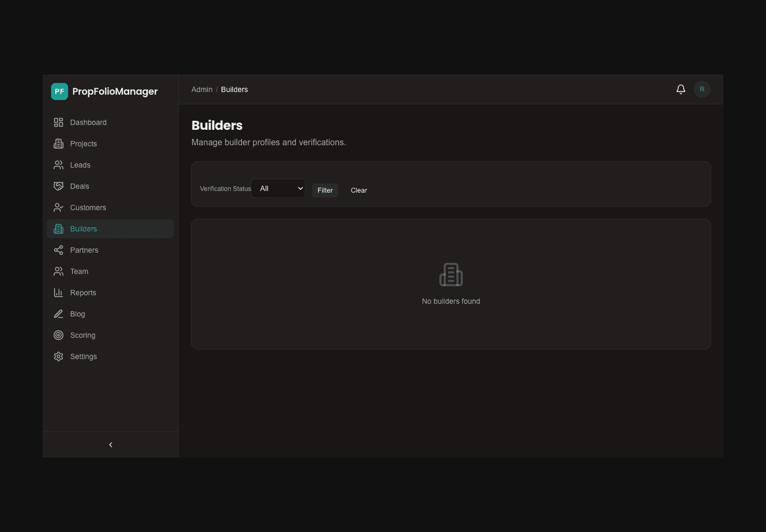This screenshot has height=532, width=766.
Task: Navigate to Leads section
Action: pos(110,165)
